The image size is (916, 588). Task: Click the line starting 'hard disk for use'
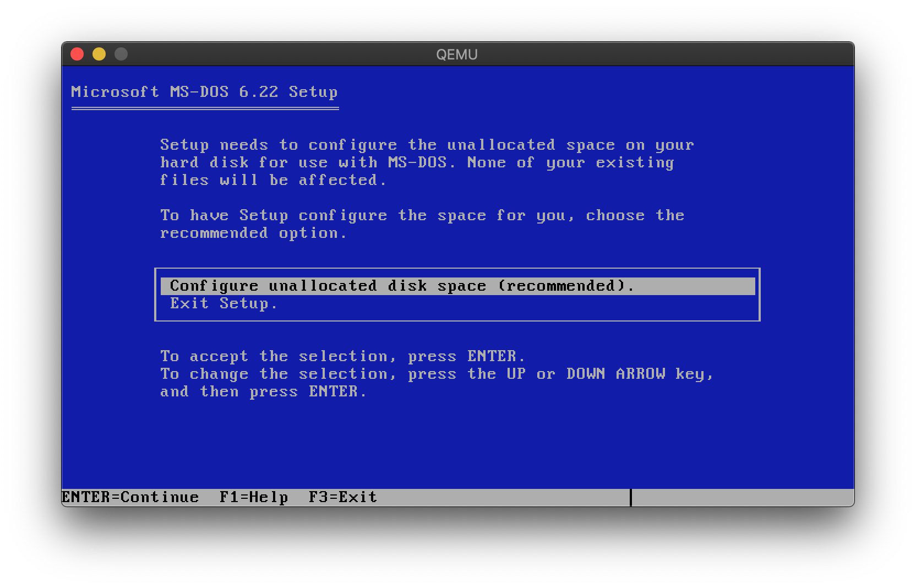pos(417,162)
